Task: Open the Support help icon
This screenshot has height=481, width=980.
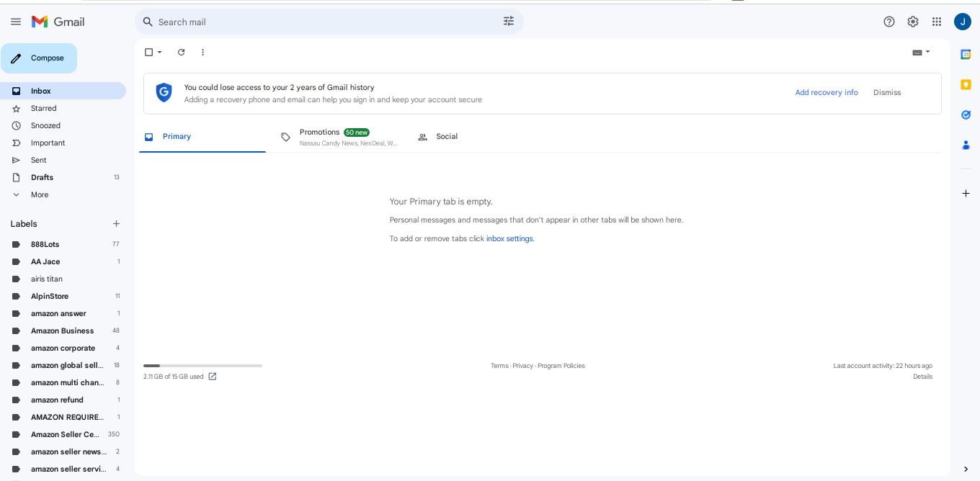Action: [x=889, y=22]
